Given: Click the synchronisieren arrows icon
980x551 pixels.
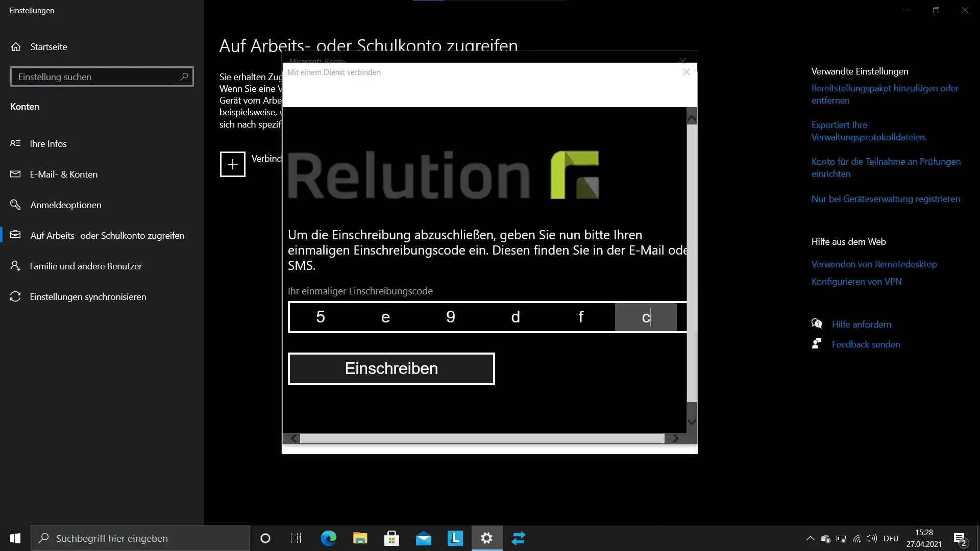Looking at the screenshot, I should coord(15,296).
